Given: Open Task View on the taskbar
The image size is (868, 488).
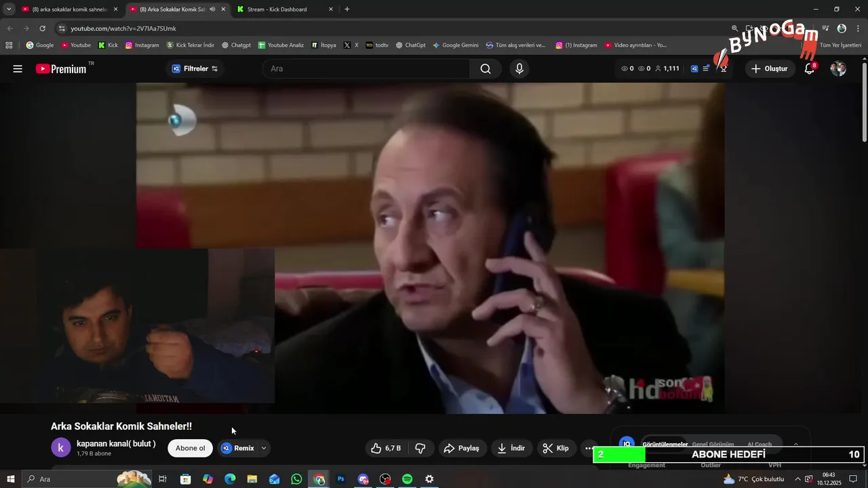Looking at the screenshot, I should click(x=163, y=479).
